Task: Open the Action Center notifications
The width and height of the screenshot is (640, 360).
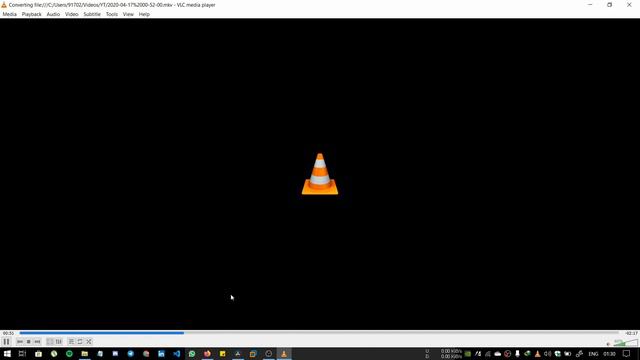Action: coord(627,354)
